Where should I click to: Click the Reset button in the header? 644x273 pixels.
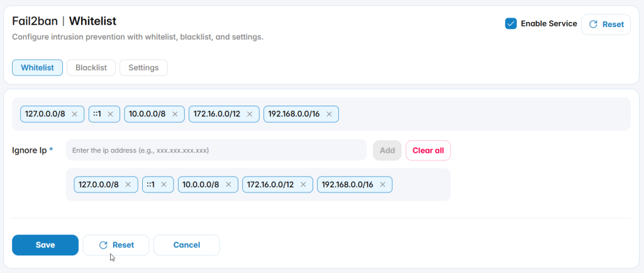click(606, 25)
